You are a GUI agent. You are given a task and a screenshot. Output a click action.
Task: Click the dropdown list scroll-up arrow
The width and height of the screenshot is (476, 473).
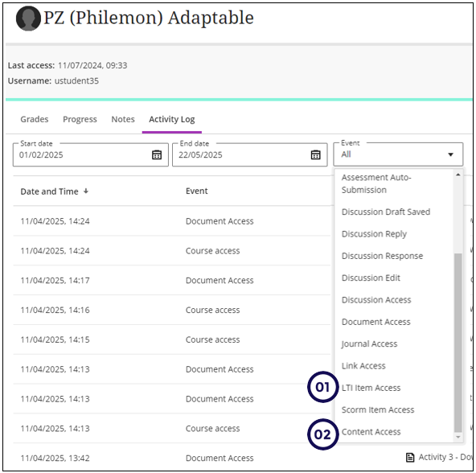458,175
